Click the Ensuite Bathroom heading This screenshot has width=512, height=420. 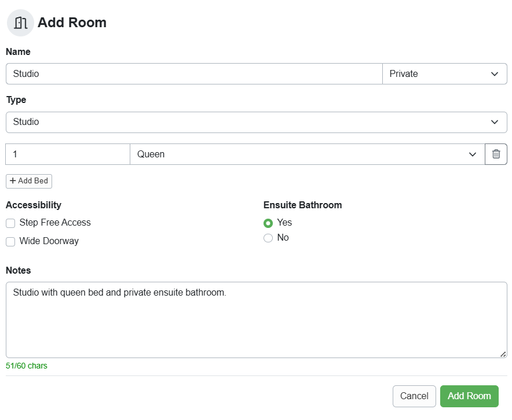[x=303, y=205]
